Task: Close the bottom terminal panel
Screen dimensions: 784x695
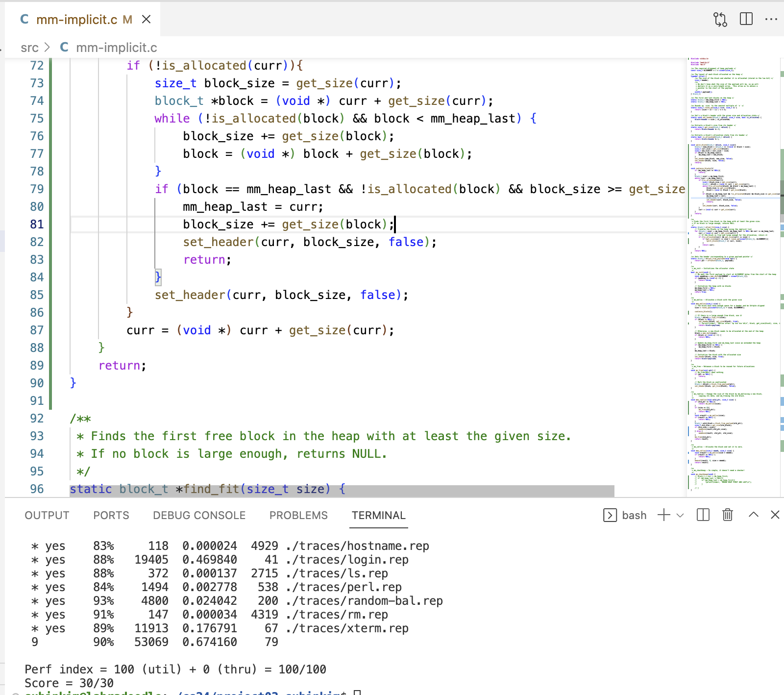Action: point(775,515)
